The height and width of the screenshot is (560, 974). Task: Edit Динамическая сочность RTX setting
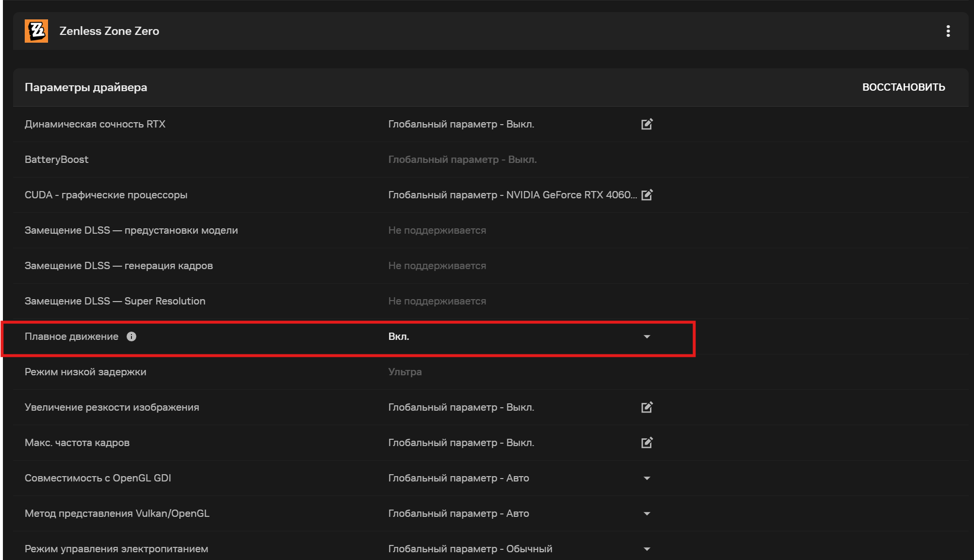647,124
